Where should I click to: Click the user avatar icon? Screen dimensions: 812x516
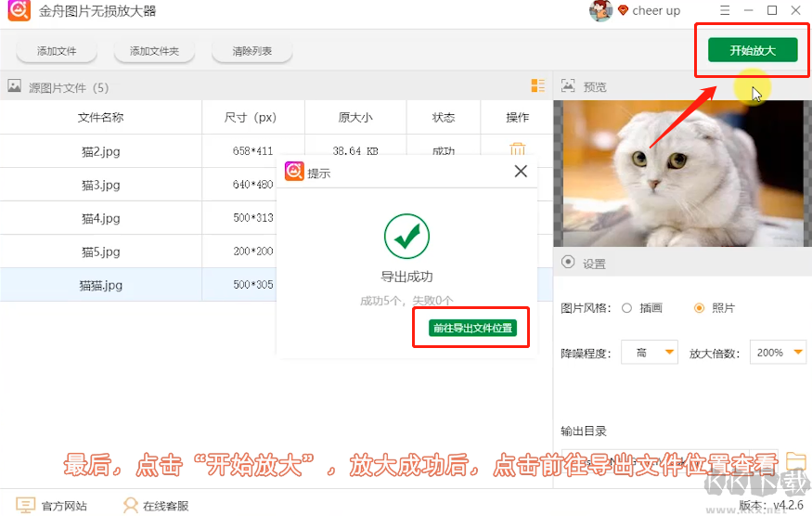click(x=600, y=11)
